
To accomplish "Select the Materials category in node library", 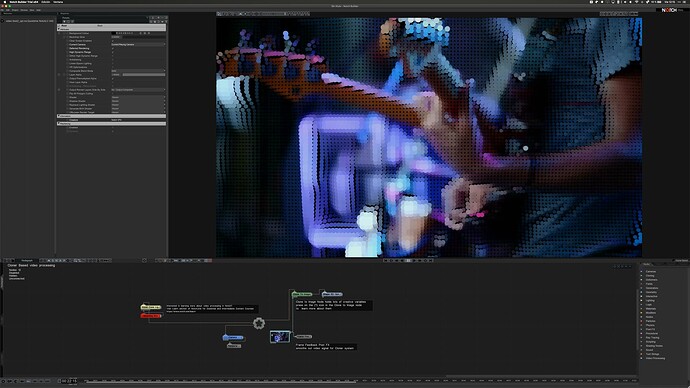I will pyautogui.click(x=651, y=309).
